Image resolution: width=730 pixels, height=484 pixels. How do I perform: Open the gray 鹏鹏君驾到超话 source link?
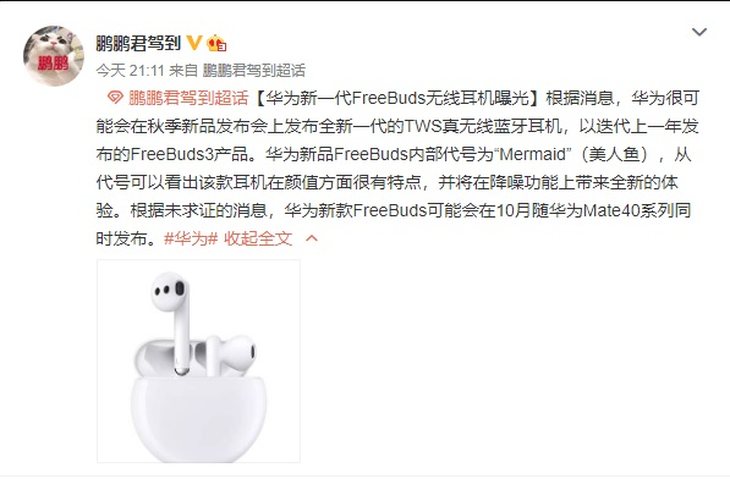(254, 70)
